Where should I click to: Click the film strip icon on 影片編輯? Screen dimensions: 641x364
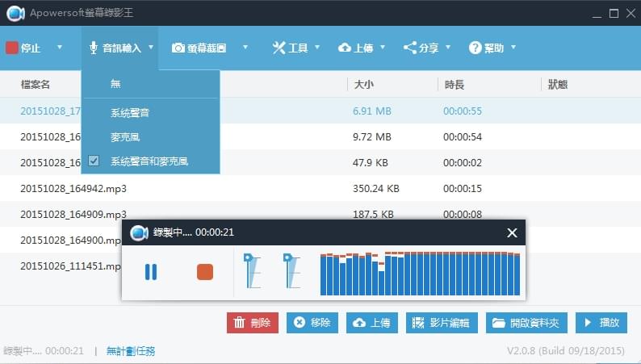tap(418, 323)
